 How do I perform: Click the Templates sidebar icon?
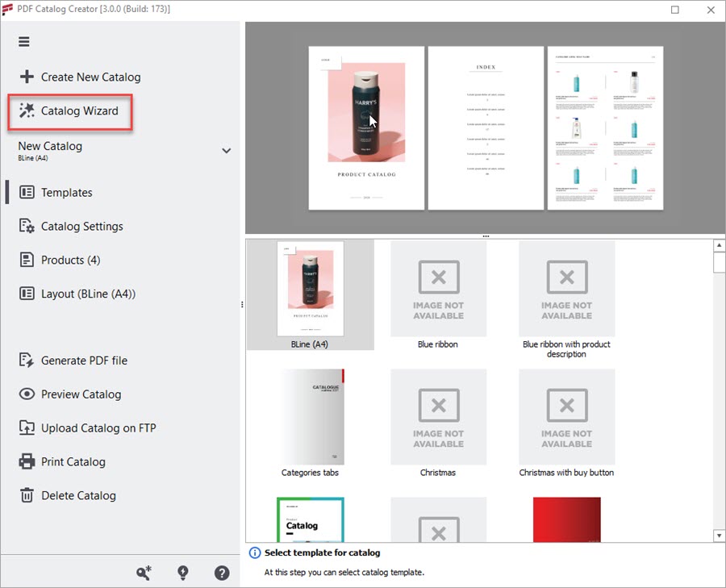(x=27, y=192)
